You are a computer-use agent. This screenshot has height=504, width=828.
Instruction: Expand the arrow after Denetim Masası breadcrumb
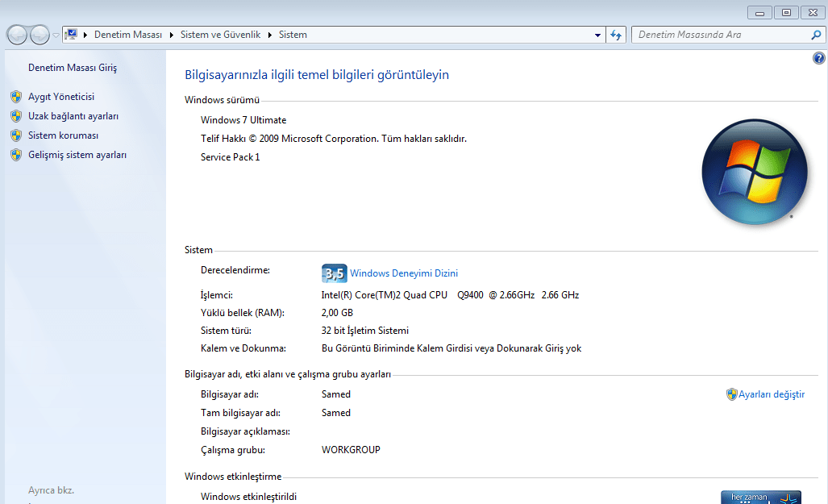(171, 35)
